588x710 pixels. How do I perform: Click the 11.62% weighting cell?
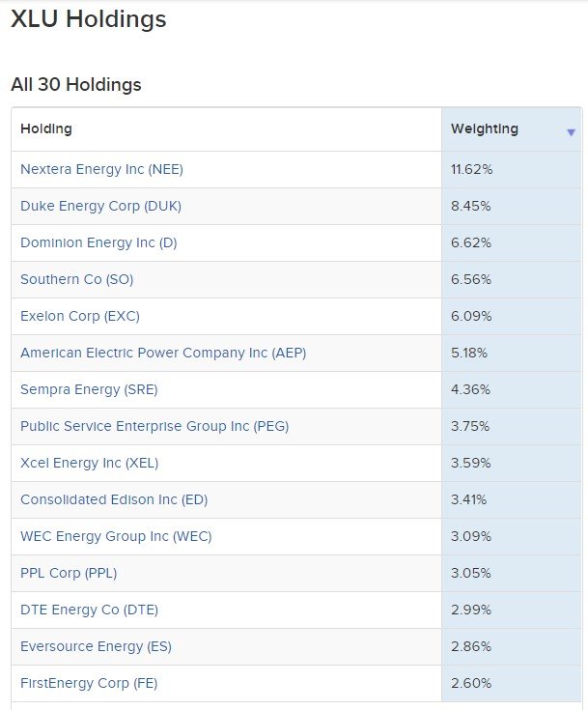click(x=472, y=169)
